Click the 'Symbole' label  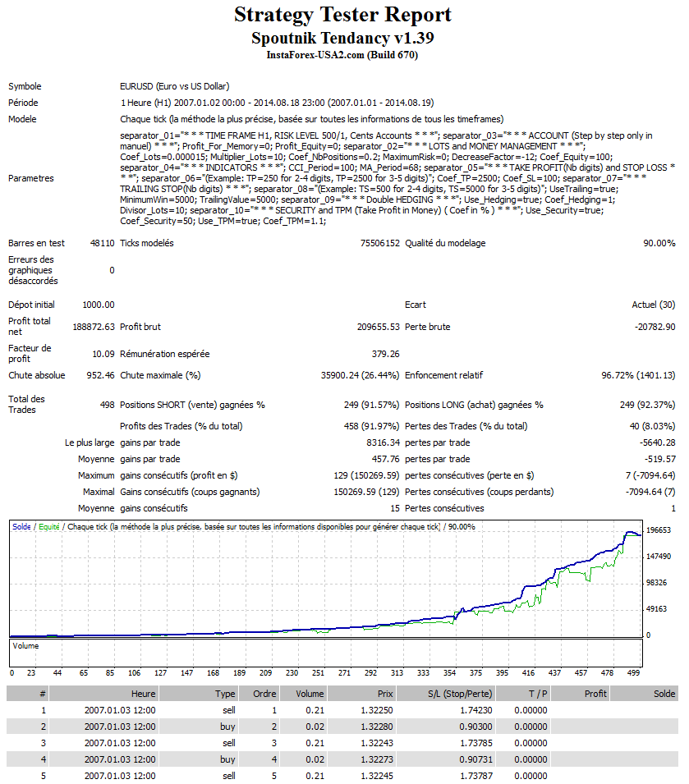pyautogui.click(x=25, y=86)
